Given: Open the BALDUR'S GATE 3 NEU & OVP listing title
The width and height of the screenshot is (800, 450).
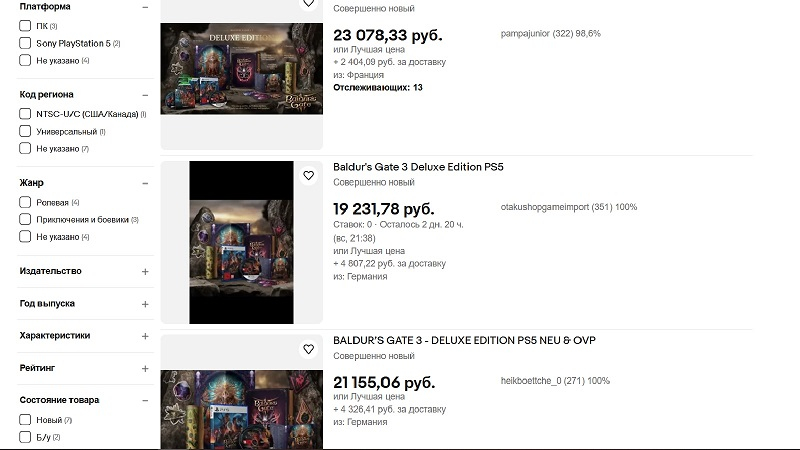Looking at the screenshot, I should [464, 340].
